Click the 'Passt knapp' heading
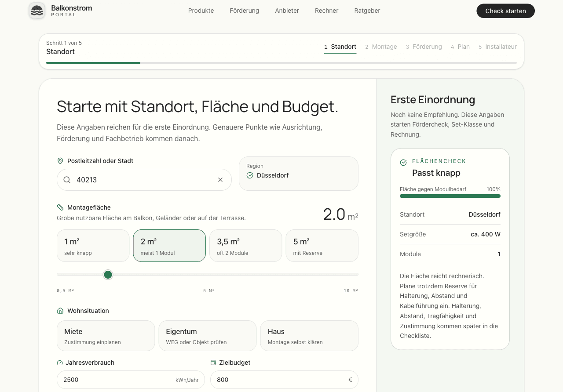 click(x=436, y=173)
